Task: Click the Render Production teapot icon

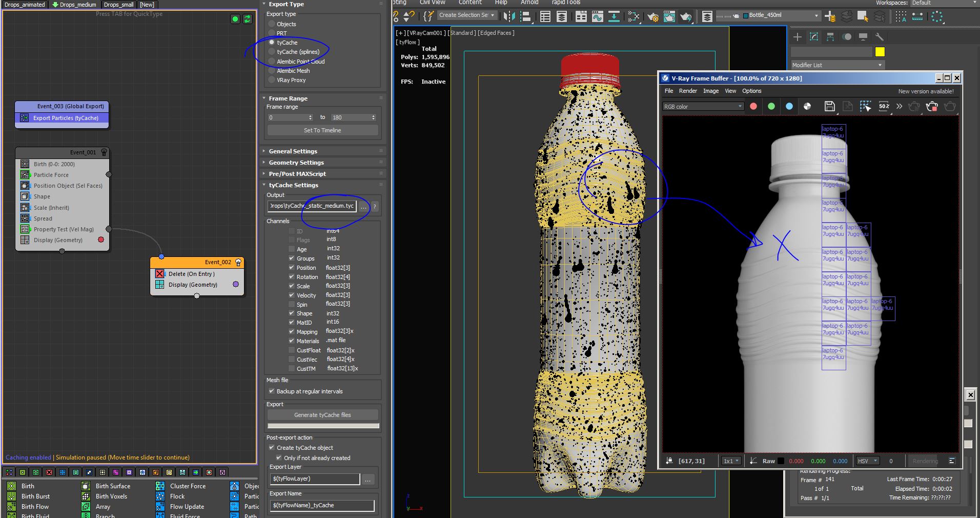Action: click(x=686, y=16)
